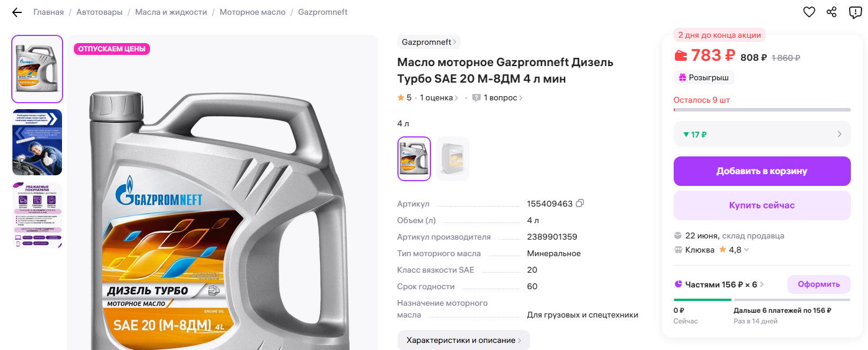Click the wallet icon beside the 783 ₽ price

click(x=680, y=55)
